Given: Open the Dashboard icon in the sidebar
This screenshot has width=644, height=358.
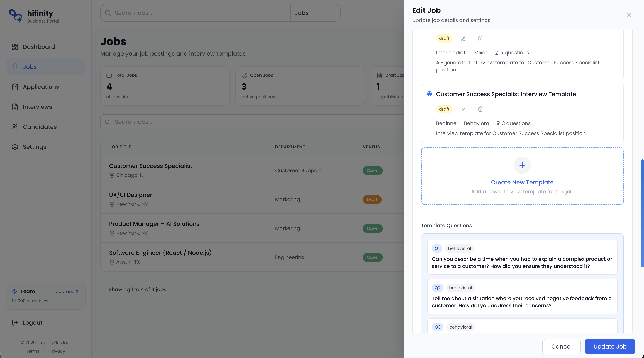Looking at the screenshot, I should pyautogui.click(x=15, y=47).
